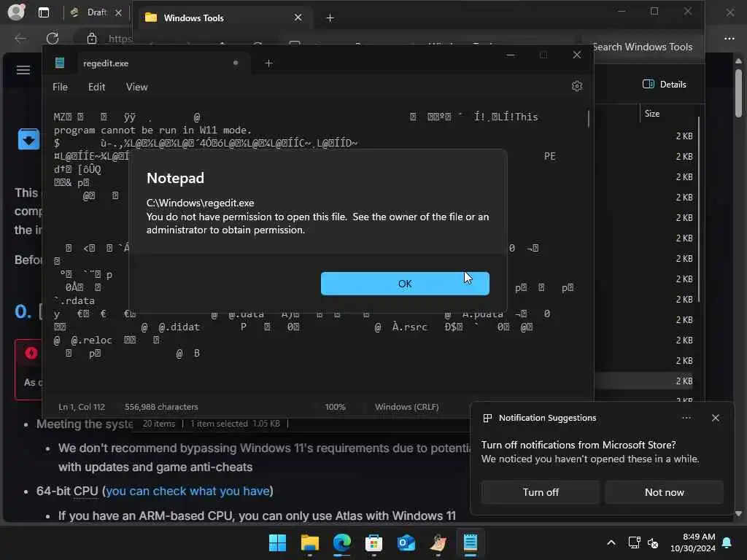This screenshot has width=747, height=560.
Task: Open Microsoft Edge from the taskbar
Action: click(x=341, y=542)
